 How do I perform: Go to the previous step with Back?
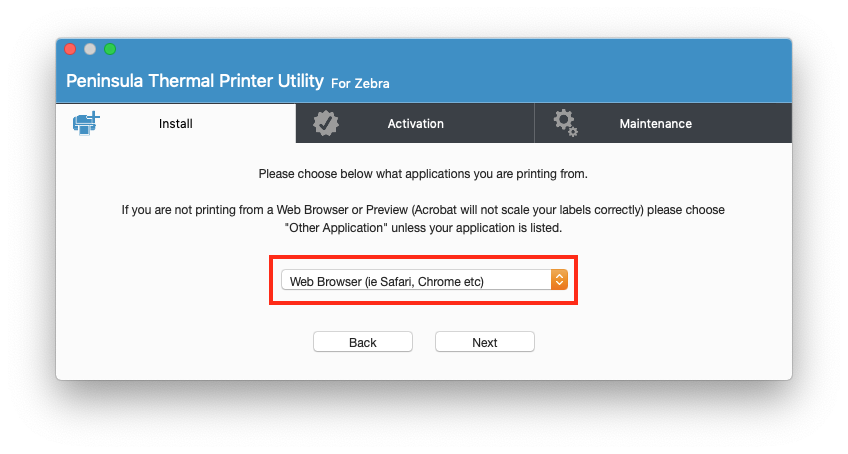363,342
